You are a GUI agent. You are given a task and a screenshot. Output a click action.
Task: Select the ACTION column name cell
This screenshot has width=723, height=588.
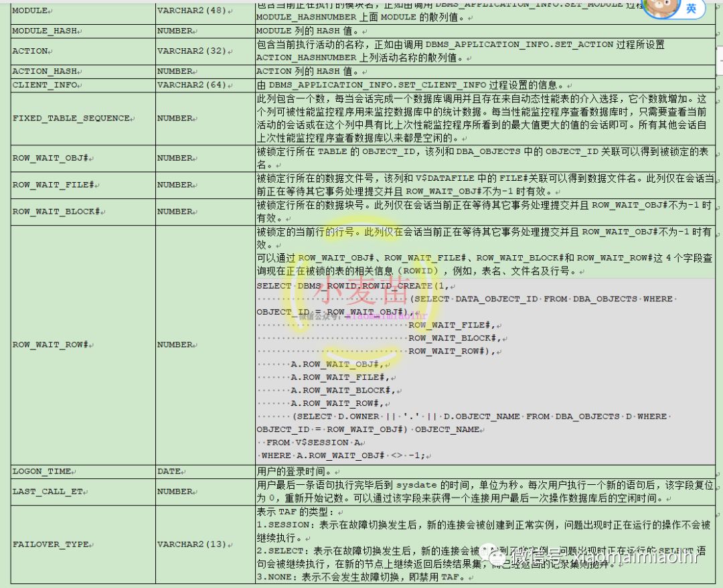pyautogui.click(x=83, y=51)
